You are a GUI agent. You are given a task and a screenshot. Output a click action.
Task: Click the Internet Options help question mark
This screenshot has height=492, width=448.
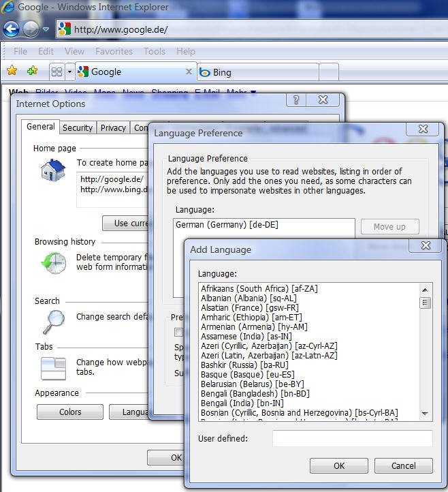point(295,100)
